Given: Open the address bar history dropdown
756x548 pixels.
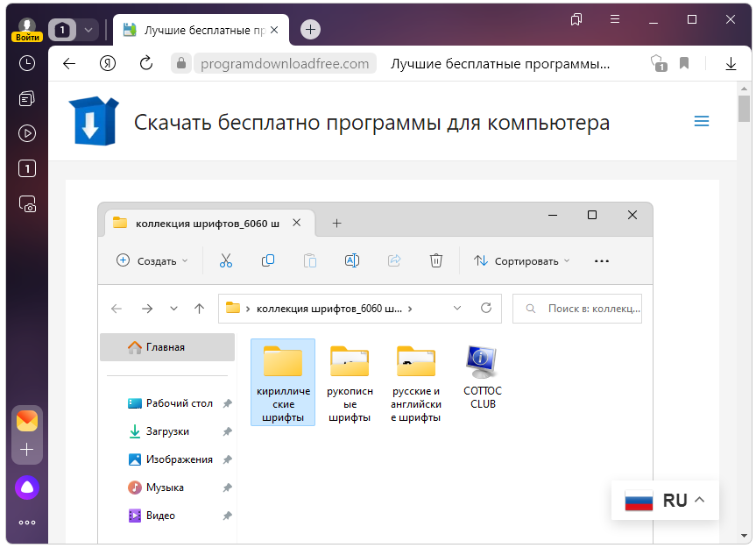Looking at the screenshot, I should [x=457, y=309].
